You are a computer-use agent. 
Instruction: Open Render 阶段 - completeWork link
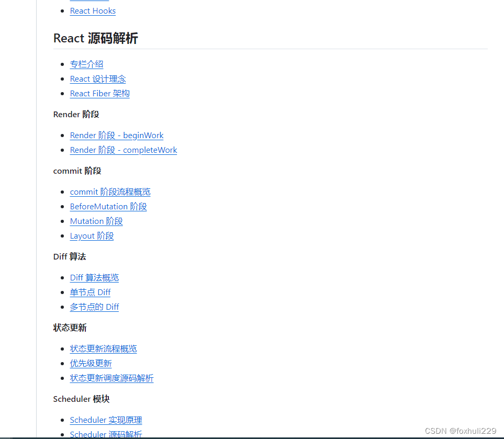pos(124,150)
